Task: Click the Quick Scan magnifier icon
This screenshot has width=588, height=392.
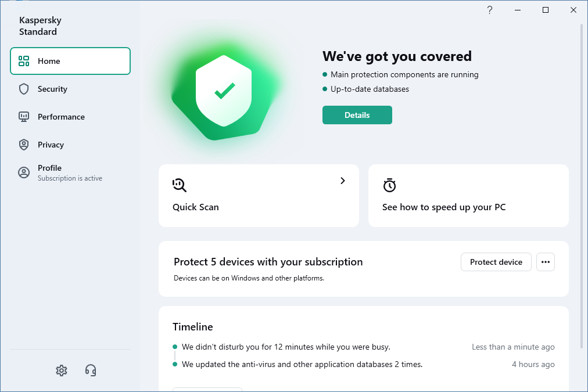Action: (180, 185)
